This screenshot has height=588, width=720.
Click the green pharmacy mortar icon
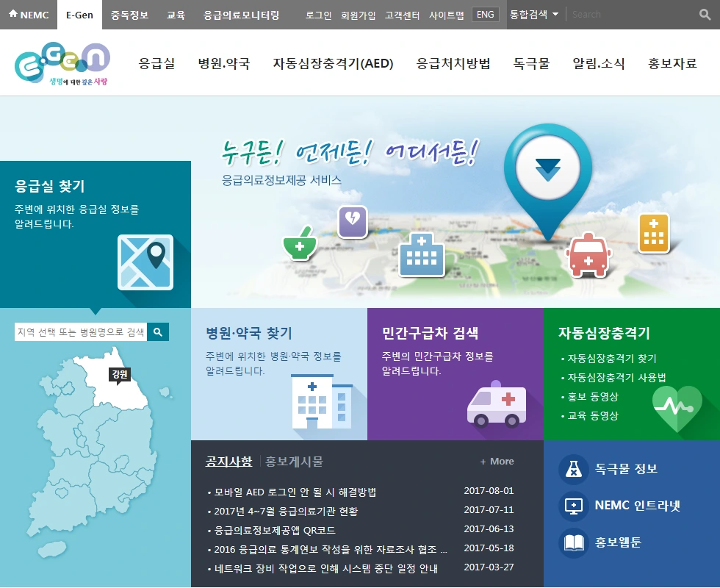click(x=300, y=243)
